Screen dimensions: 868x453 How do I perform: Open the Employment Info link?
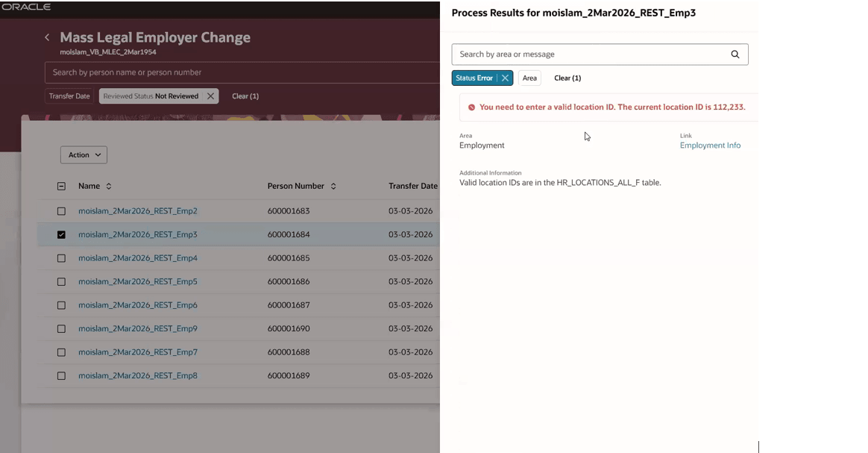point(710,145)
